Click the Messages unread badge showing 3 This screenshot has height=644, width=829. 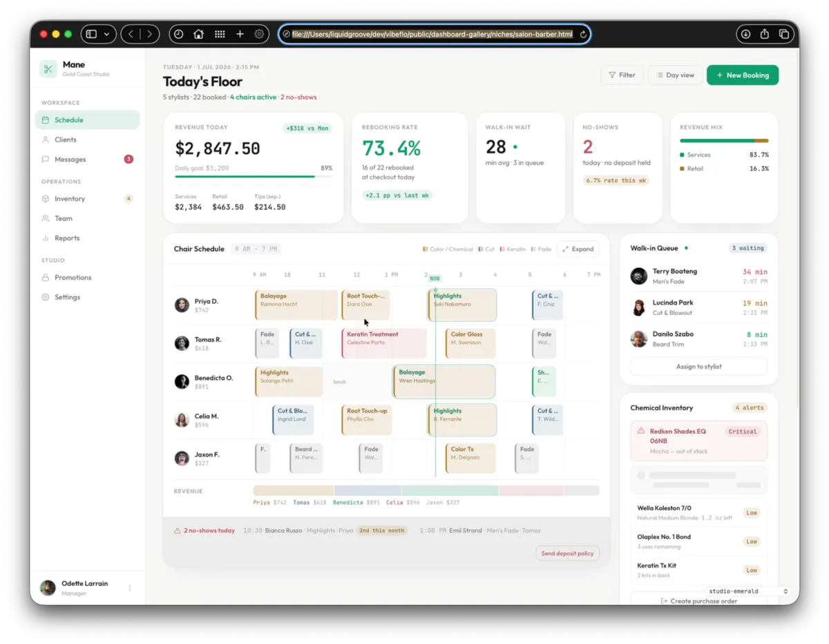[128, 159]
